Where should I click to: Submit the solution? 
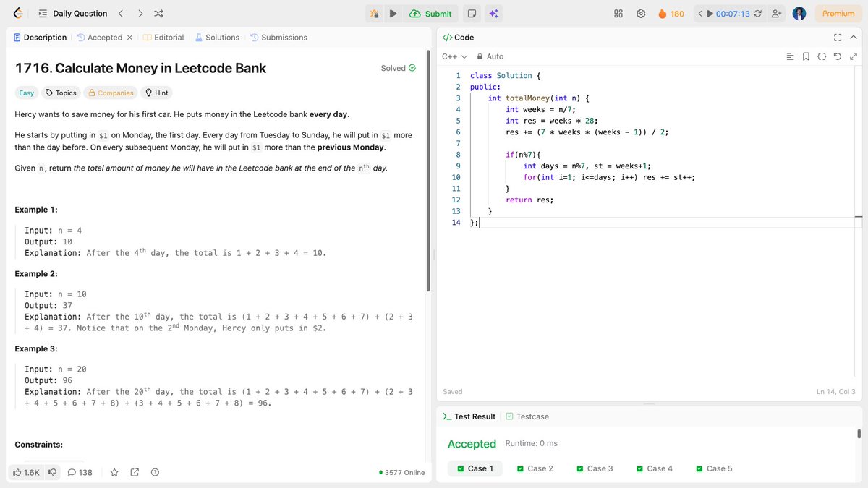pyautogui.click(x=430, y=14)
